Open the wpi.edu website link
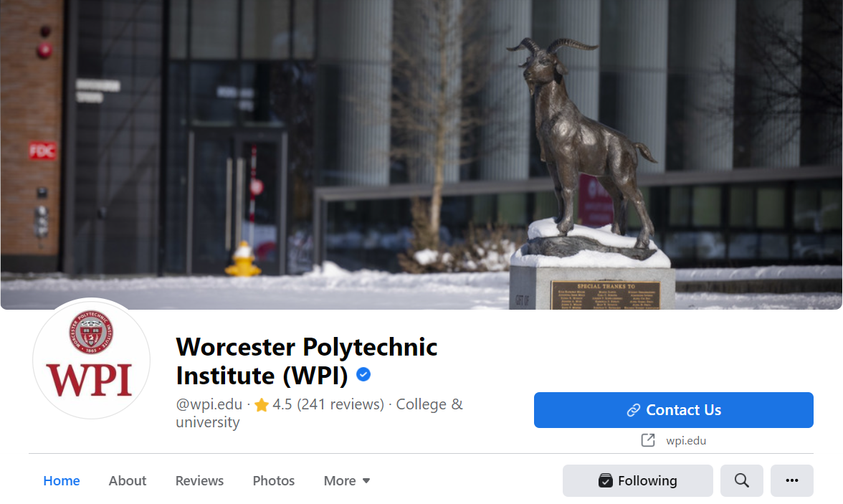The width and height of the screenshot is (843, 504). pos(686,440)
